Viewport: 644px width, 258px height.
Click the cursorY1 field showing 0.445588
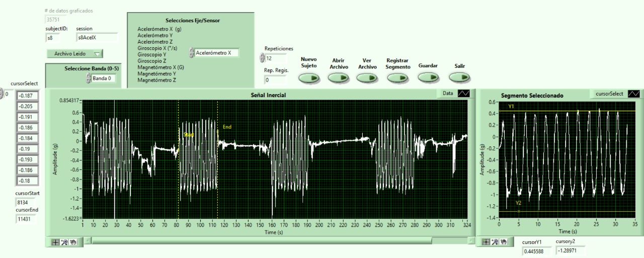point(537,250)
